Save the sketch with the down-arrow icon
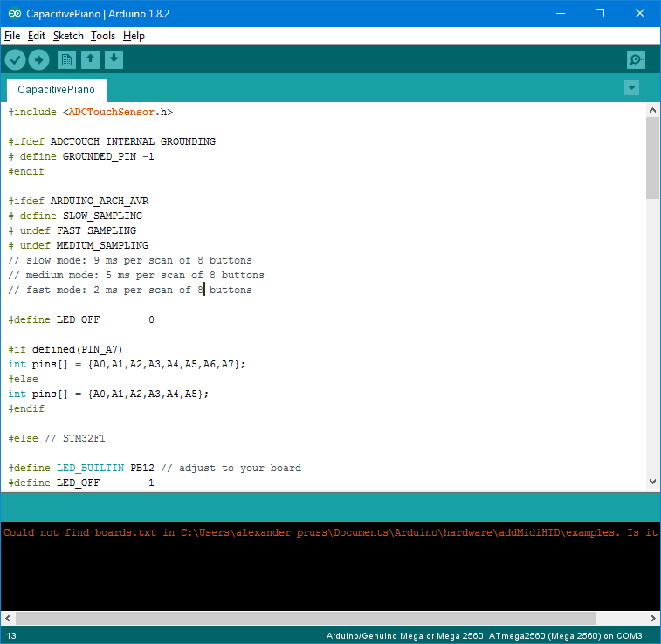This screenshot has height=644, width=661. 114,59
